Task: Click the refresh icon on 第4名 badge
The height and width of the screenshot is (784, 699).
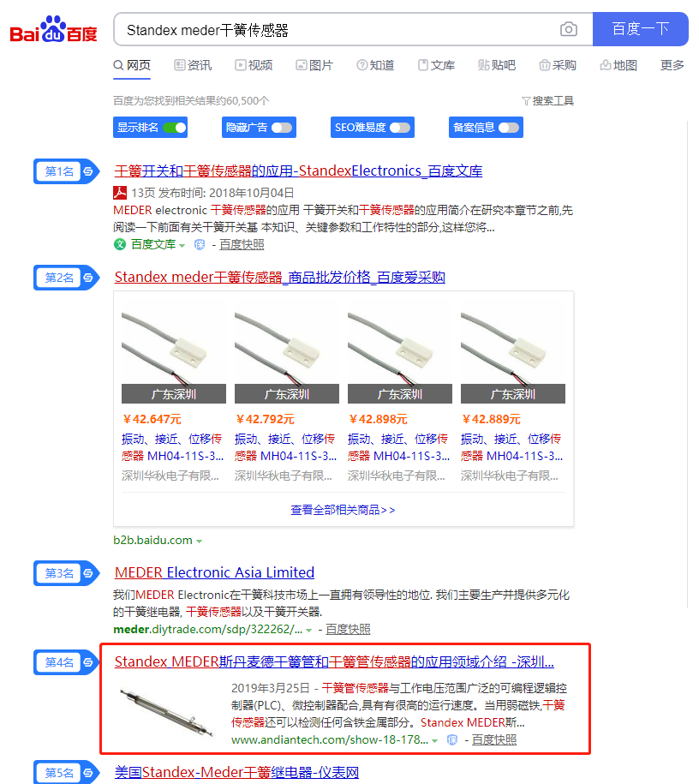Action: click(88, 662)
